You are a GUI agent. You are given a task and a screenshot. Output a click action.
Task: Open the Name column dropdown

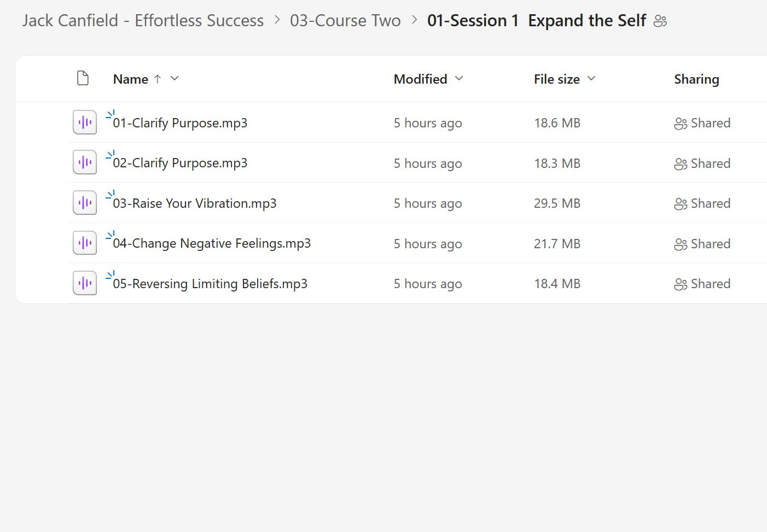click(x=174, y=79)
